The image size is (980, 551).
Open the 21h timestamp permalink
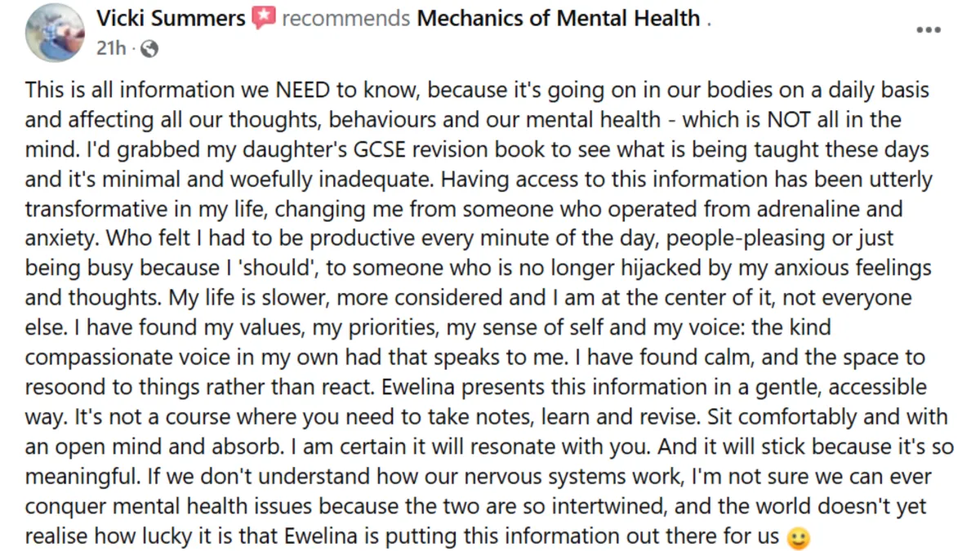click(112, 48)
